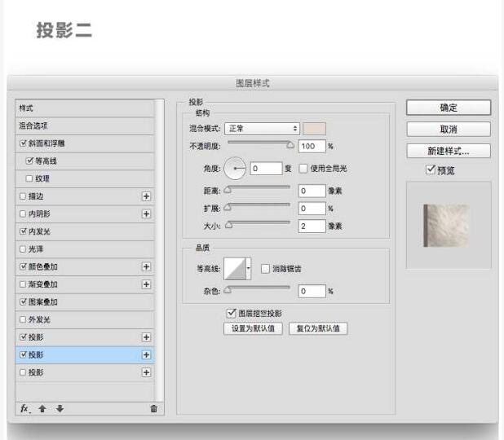Click plus icon on the highlighted 投影 row

[x=146, y=355]
